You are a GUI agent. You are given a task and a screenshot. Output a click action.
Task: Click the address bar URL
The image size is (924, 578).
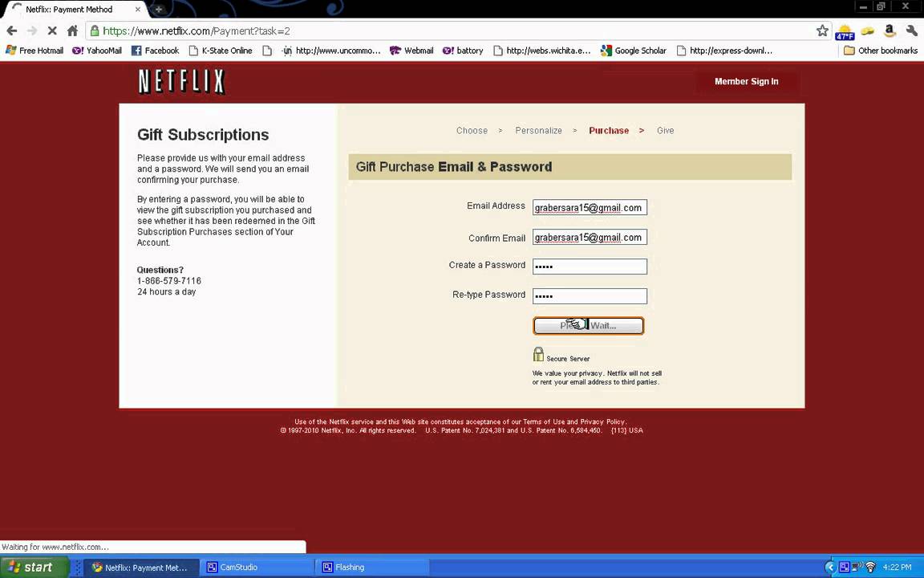[197, 31]
